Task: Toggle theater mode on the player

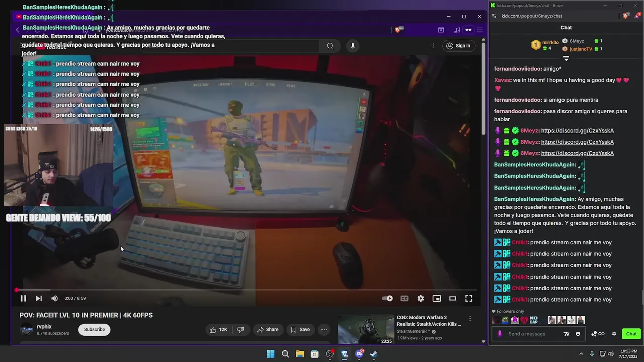Action: (453, 298)
